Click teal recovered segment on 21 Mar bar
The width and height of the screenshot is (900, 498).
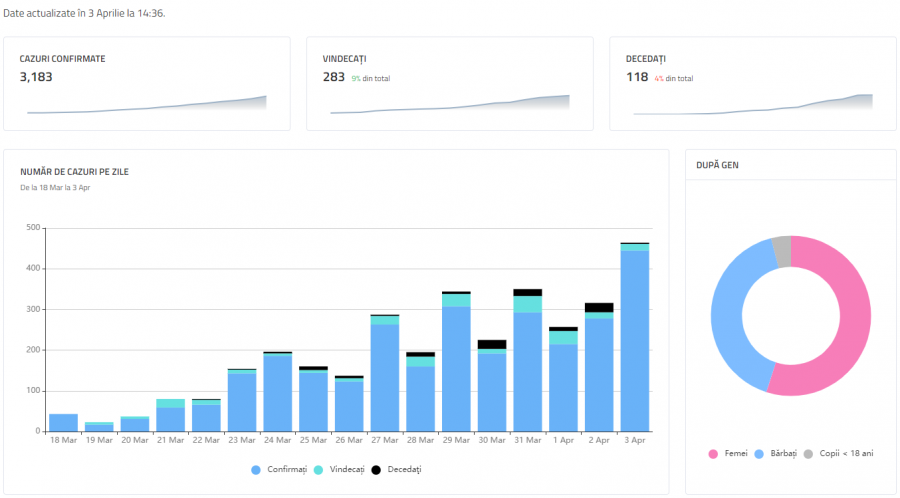[x=170, y=403]
